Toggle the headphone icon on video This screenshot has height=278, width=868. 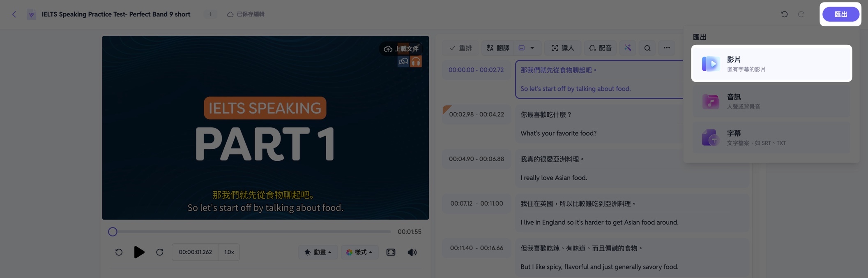coord(416,62)
